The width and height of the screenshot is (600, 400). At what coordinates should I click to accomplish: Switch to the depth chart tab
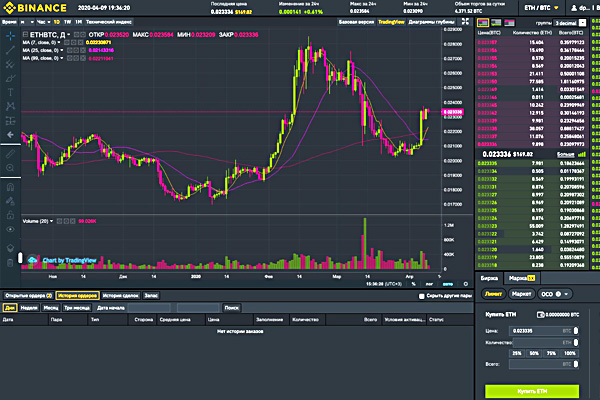coord(431,22)
